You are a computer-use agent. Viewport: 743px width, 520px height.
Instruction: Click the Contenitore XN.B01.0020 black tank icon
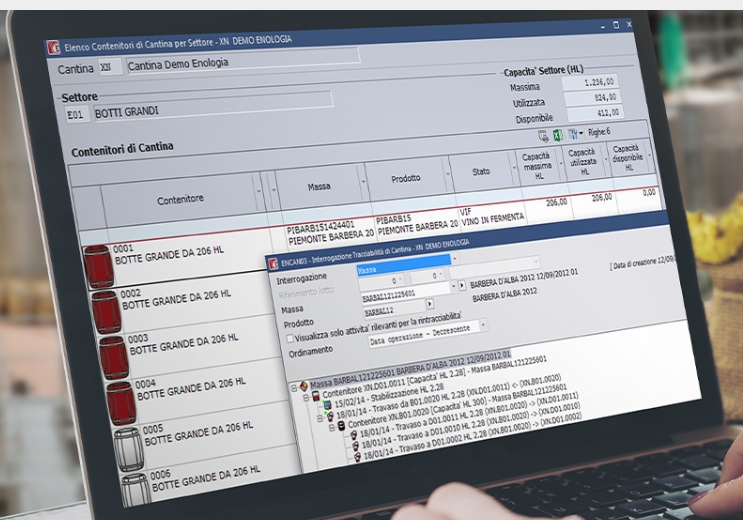coord(341,424)
